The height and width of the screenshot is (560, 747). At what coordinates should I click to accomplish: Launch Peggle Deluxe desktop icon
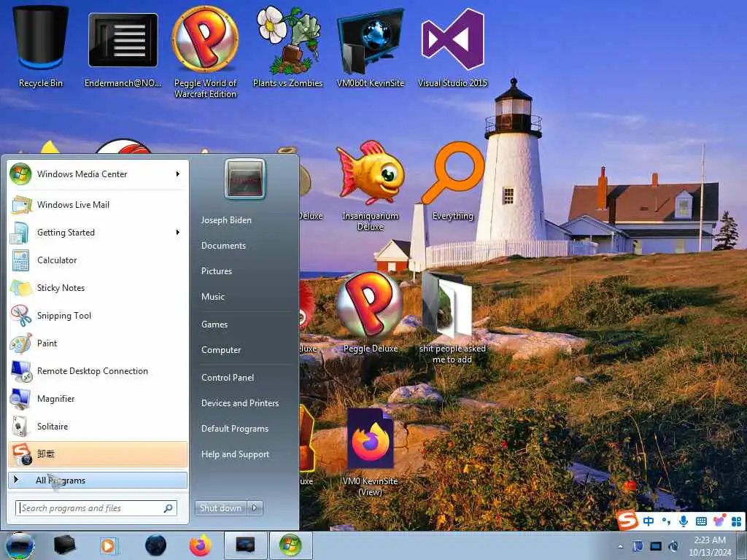(370, 312)
